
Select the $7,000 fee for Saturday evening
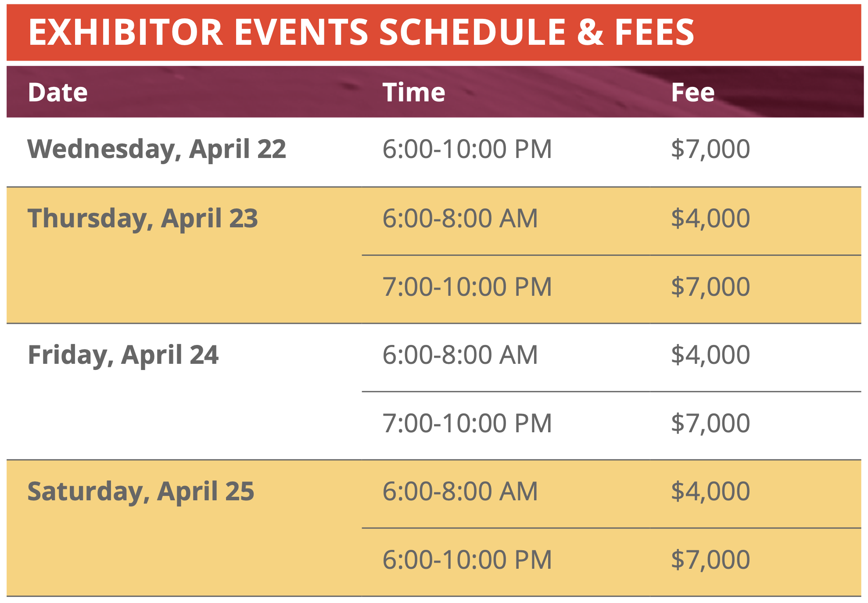tap(710, 560)
